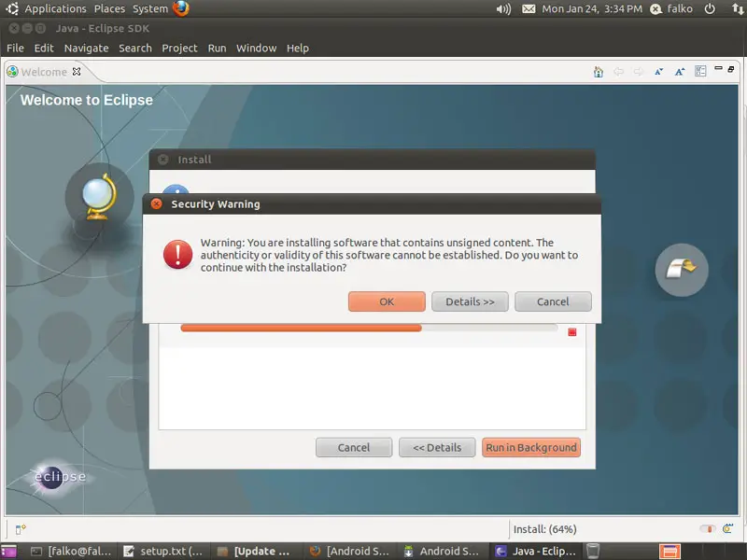
Task: Open the Window menu
Action: [256, 49]
